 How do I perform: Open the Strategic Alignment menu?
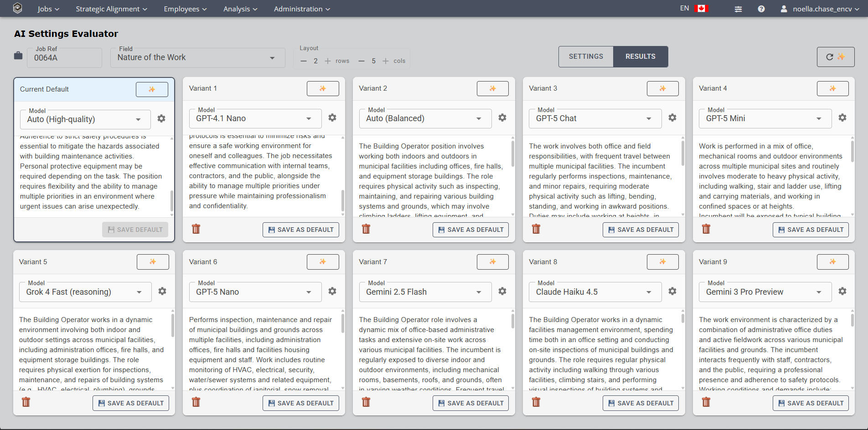point(111,9)
